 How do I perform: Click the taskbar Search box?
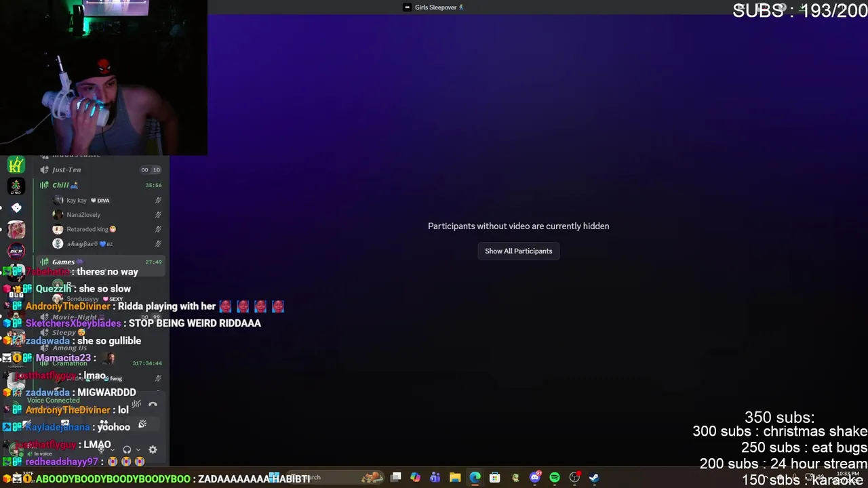336,477
